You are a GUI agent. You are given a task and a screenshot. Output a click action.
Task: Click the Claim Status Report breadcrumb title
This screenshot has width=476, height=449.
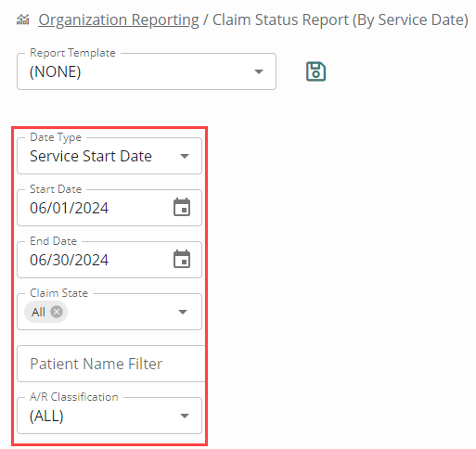341,20
